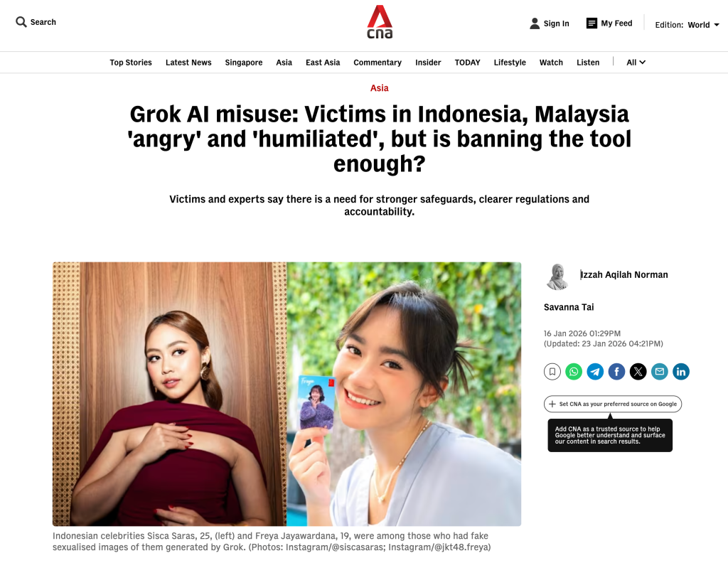Set CNA as preferred source on Google
728x563 pixels.
coord(612,404)
